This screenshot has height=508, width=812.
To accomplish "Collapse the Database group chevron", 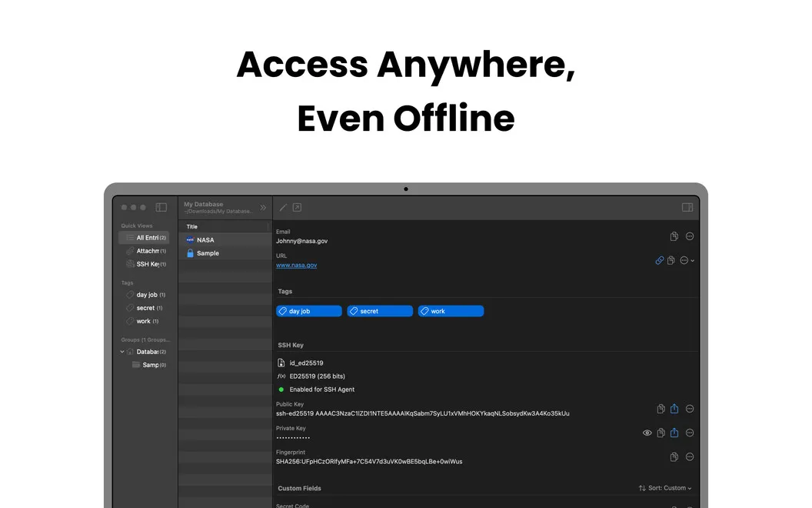I will [x=122, y=352].
